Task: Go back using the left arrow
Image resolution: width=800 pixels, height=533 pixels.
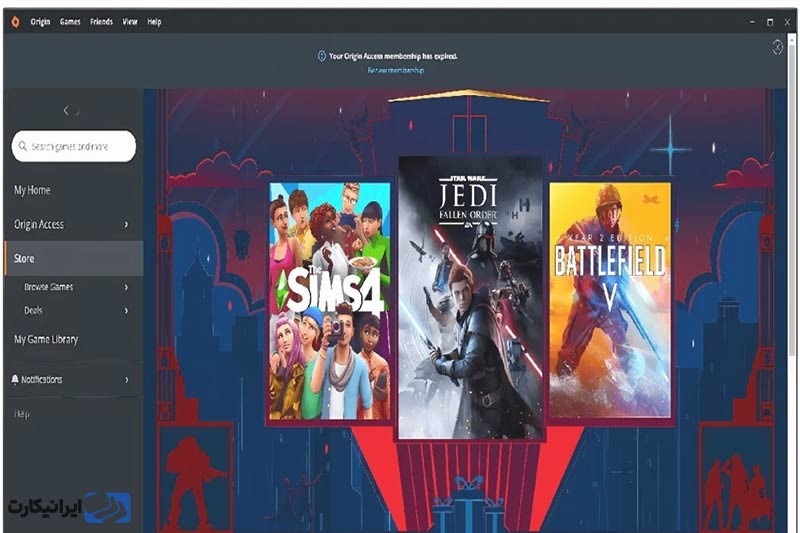Action: pos(66,111)
